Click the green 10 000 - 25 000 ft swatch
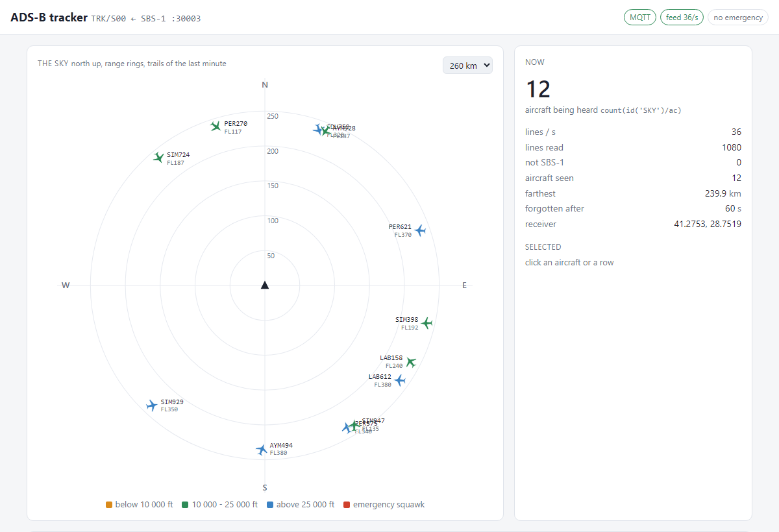This screenshot has width=779, height=532. coord(186,505)
